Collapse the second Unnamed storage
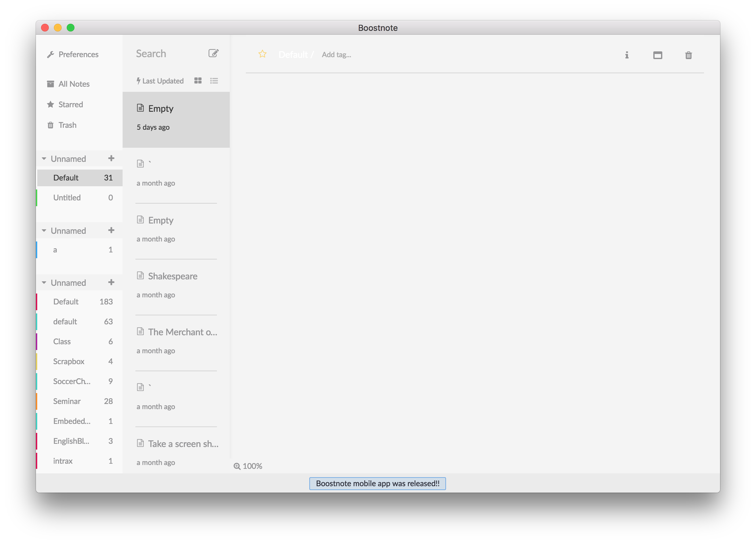Viewport: 756px width, 544px height. pos(44,230)
